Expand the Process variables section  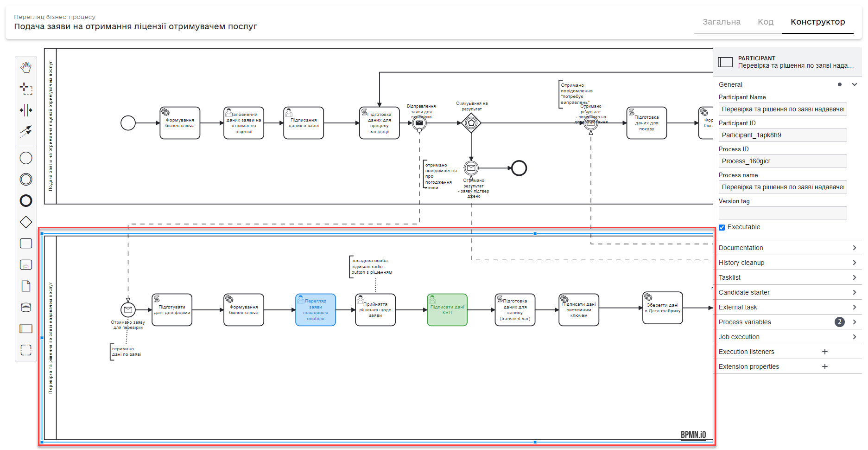pos(787,322)
